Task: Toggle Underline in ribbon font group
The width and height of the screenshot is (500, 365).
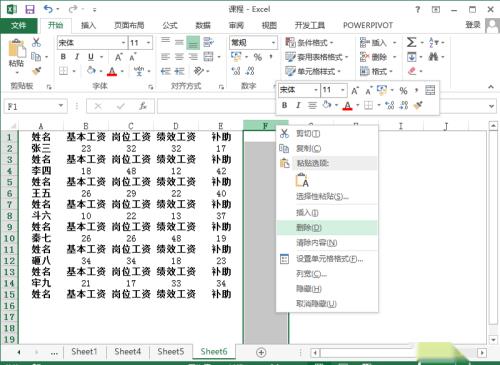Action: tap(91, 57)
